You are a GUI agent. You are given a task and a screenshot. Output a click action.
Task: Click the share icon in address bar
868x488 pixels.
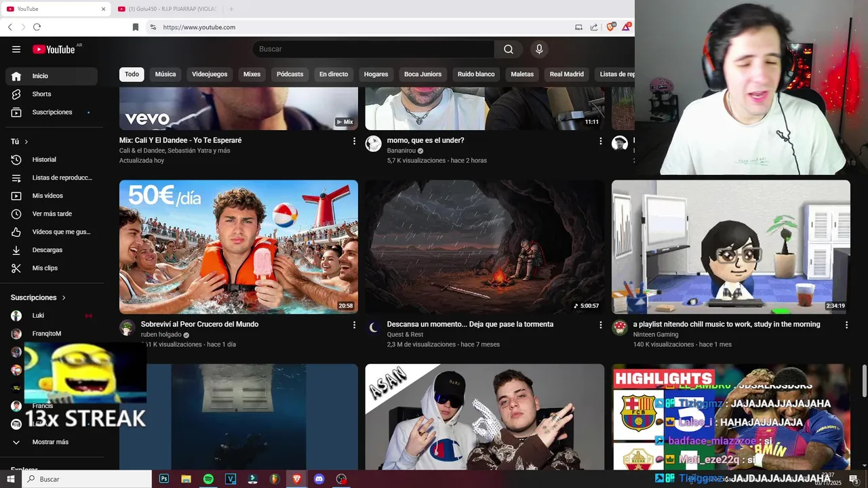[x=594, y=27]
